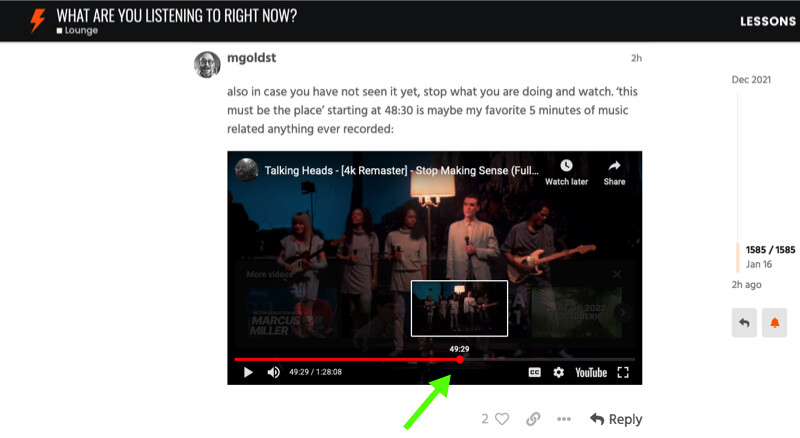The width and height of the screenshot is (800, 438).
Task: Open the topic title 'What are you listening to right now?'
Action: click(x=177, y=16)
